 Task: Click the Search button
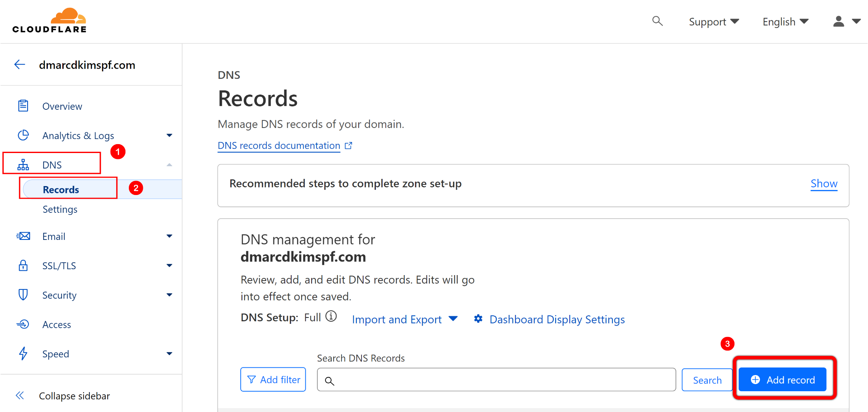pos(707,380)
